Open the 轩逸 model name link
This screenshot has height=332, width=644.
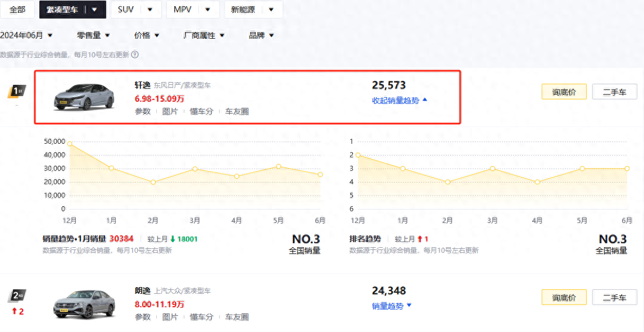(143, 85)
